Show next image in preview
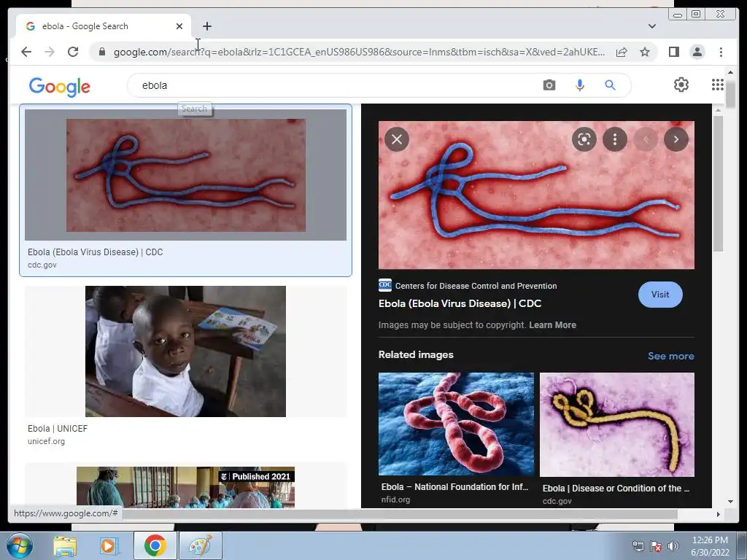The image size is (747, 560). pos(676,139)
